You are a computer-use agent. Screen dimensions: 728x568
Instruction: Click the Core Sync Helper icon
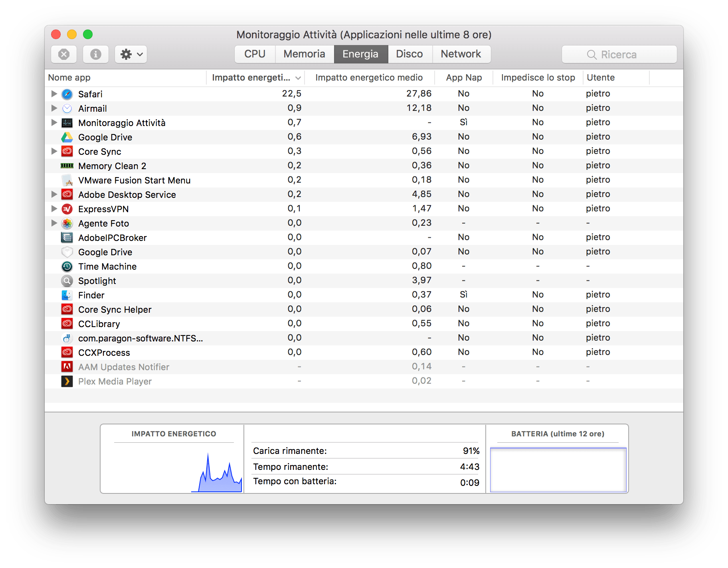(67, 310)
